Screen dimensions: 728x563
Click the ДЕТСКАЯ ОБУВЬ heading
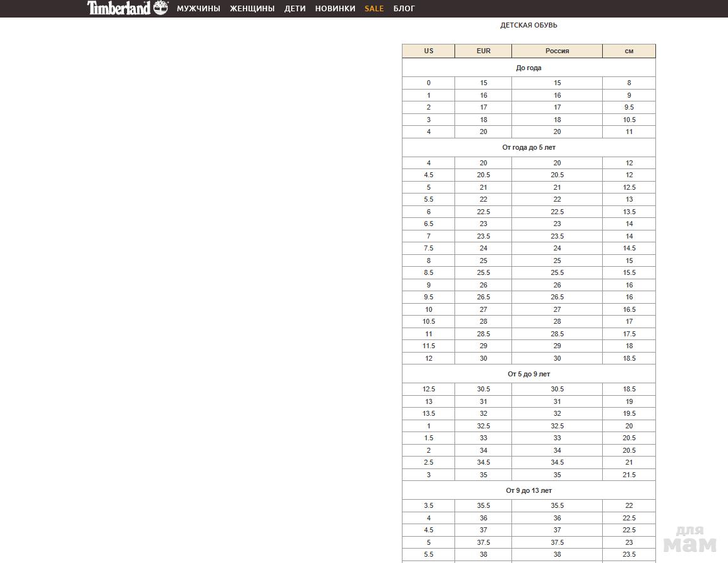tap(528, 26)
